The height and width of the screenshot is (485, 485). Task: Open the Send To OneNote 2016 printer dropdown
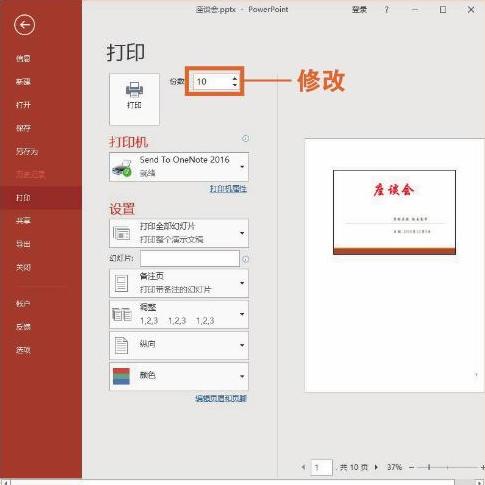[x=179, y=167]
